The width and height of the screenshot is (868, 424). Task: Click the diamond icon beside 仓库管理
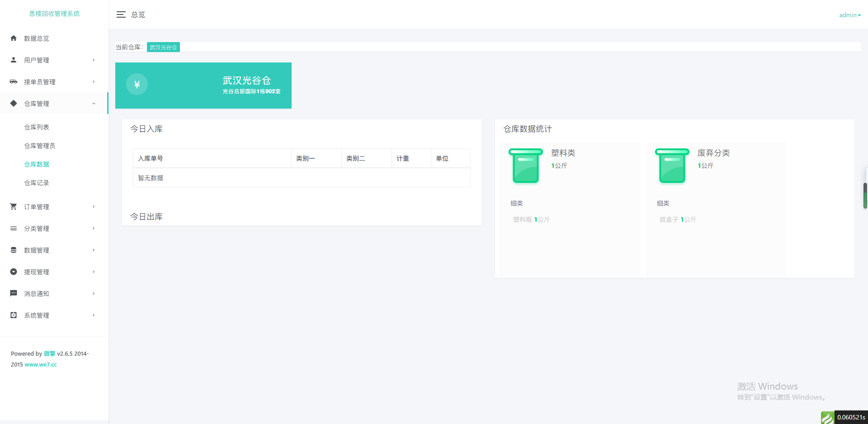click(x=14, y=103)
